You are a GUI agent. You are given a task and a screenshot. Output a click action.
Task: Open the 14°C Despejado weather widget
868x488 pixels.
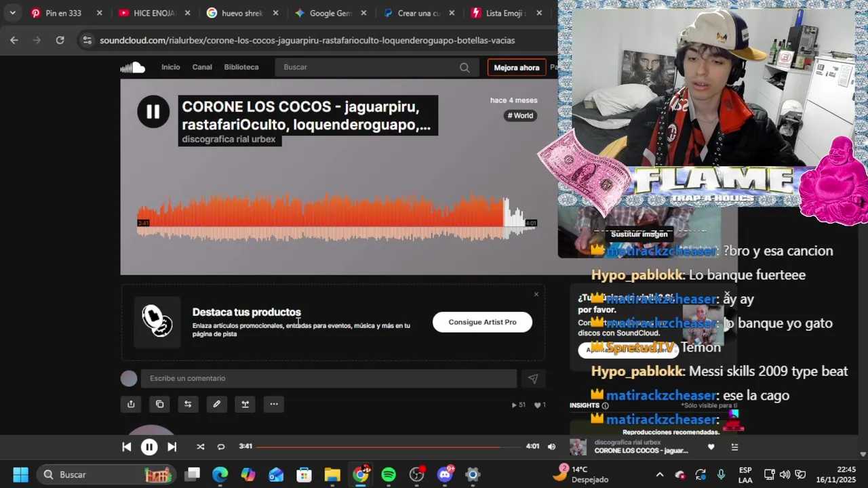point(581,474)
